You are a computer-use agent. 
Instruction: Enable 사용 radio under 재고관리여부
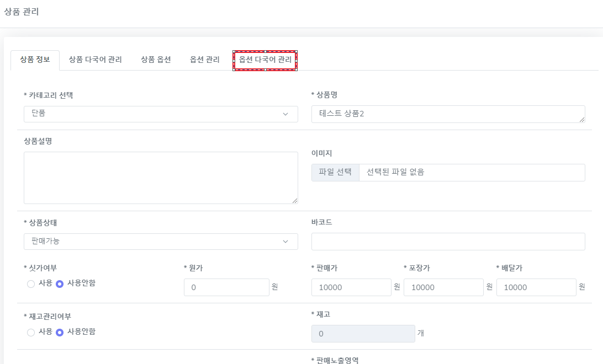click(31, 333)
